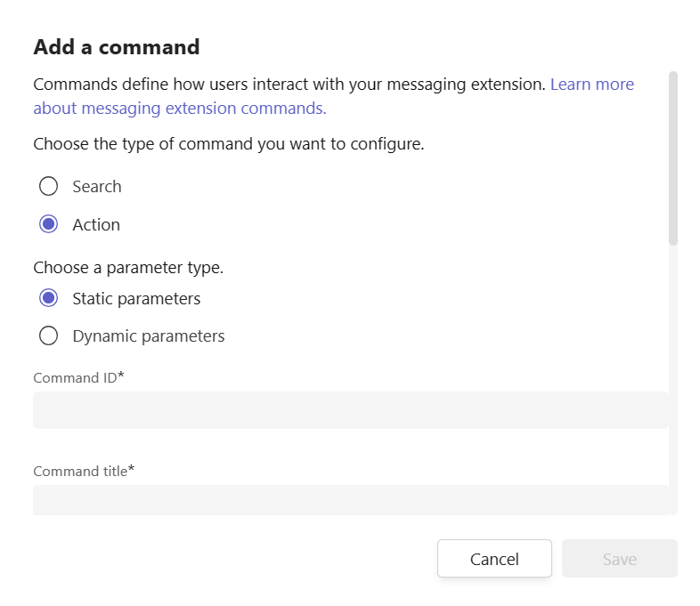Click the 'Add a command' heading
The width and height of the screenshot is (700, 606).
click(x=117, y=47)
